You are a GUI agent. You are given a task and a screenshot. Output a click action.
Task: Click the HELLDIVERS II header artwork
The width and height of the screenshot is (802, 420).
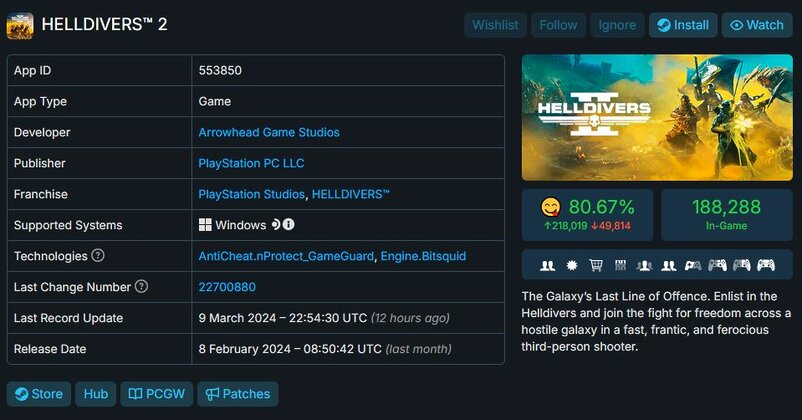[657, 118]
